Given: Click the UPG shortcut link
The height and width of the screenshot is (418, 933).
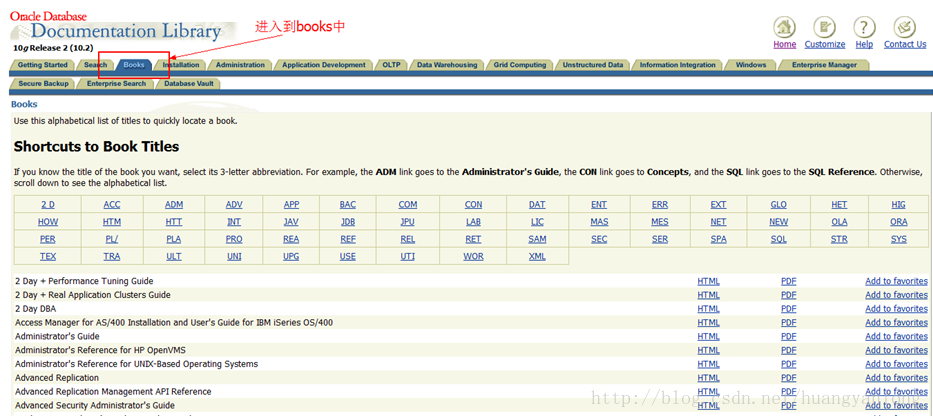Looking at the screenshot, I should 291,256.
